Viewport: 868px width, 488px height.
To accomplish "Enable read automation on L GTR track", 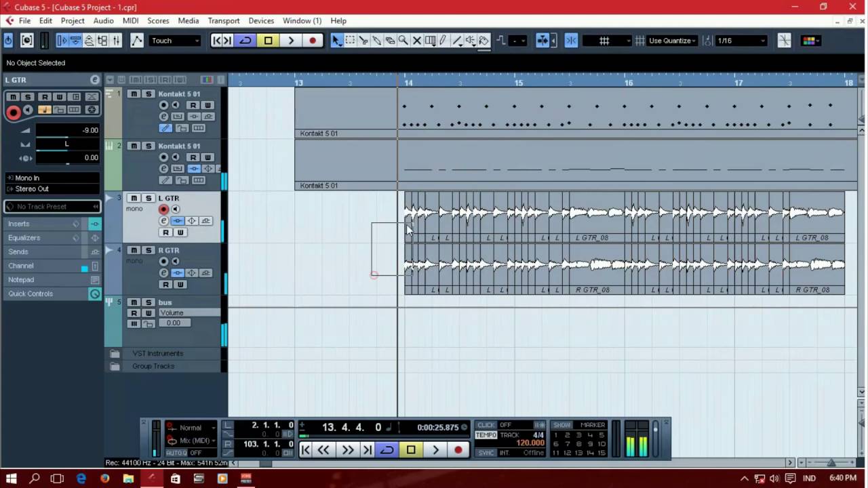I will [x=165, y=232].
